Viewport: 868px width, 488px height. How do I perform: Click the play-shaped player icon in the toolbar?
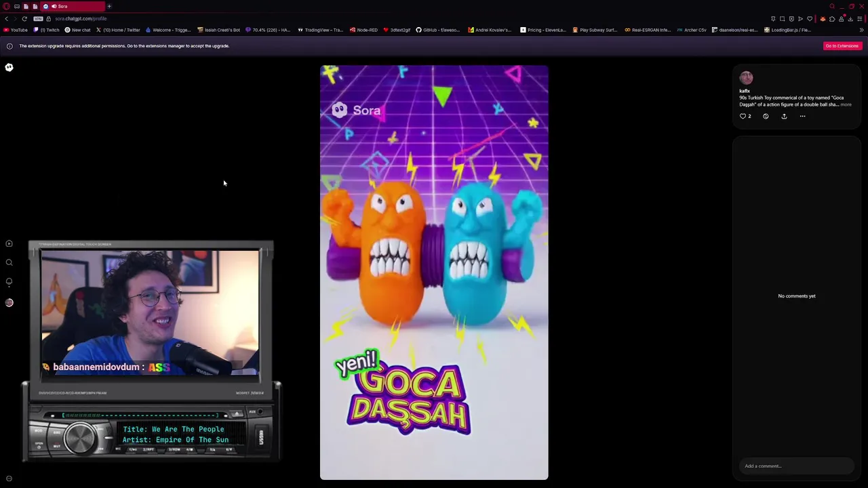coord(800,19)
